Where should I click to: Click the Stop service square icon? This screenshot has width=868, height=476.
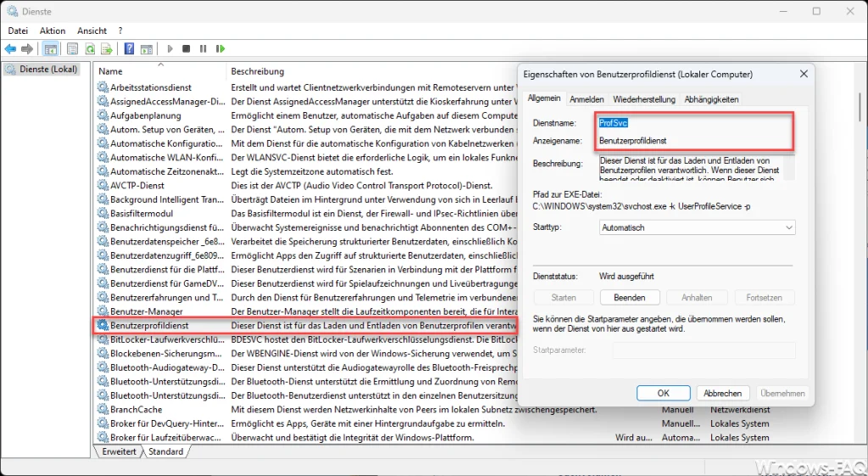(x=186, y=48)
